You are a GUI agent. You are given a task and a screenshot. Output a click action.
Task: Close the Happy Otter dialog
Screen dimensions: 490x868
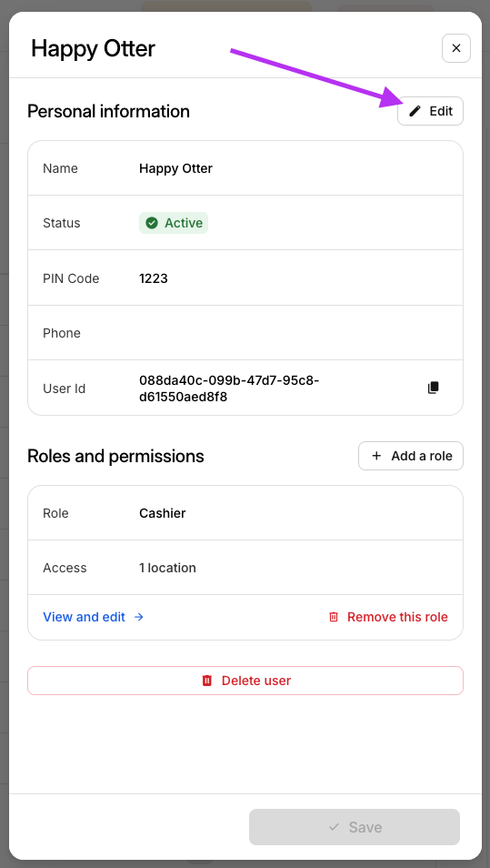[x=456, y=48]
